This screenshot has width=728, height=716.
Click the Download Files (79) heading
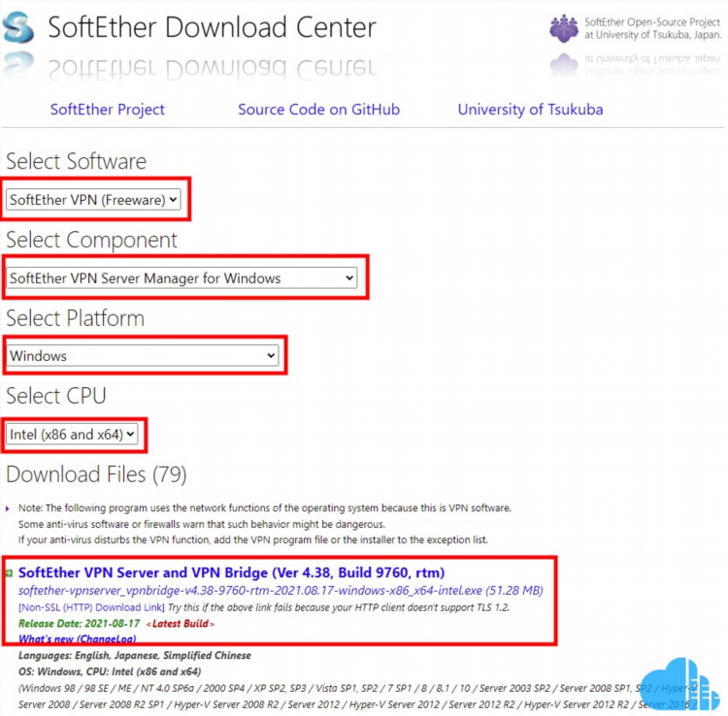(96, 474)
